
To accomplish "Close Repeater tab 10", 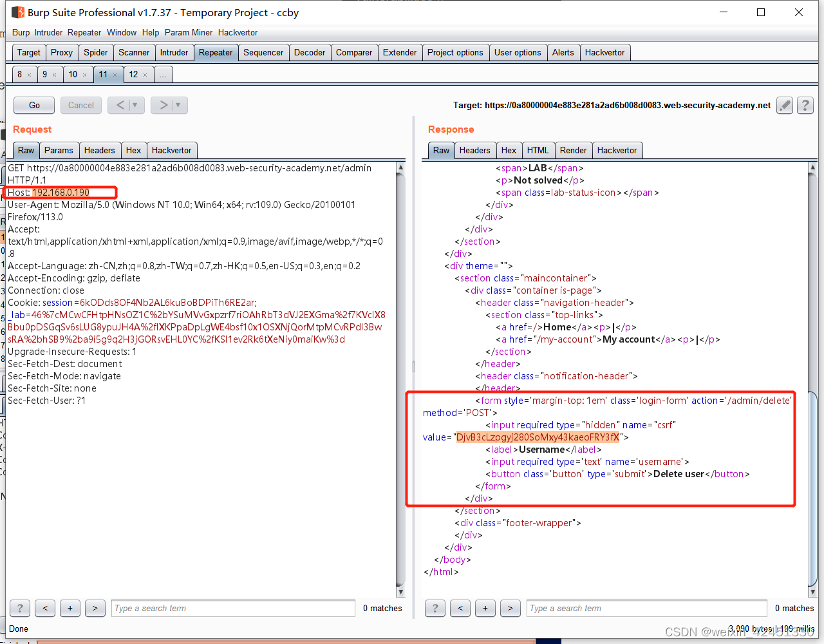I will click(84, 75).
